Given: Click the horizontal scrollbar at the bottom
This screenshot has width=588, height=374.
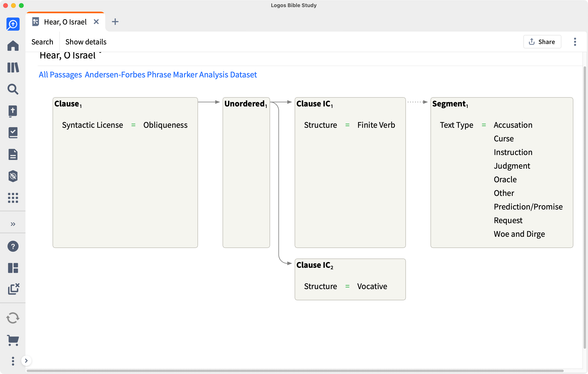Looking at the screenshot, I should point(295,371).
